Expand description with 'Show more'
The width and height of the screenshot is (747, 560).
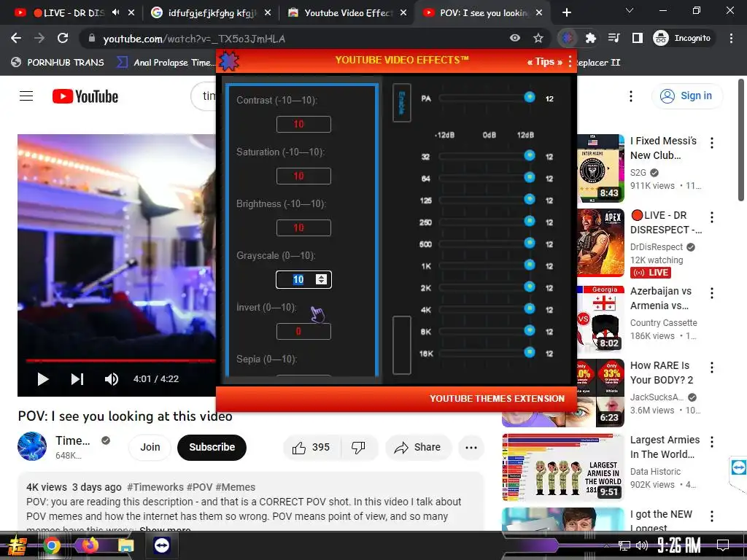point(165,529)
